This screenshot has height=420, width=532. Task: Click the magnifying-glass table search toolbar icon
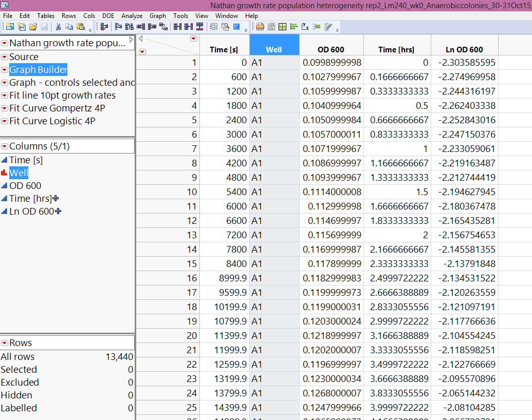pyautogui.click(x=224, y=27)
